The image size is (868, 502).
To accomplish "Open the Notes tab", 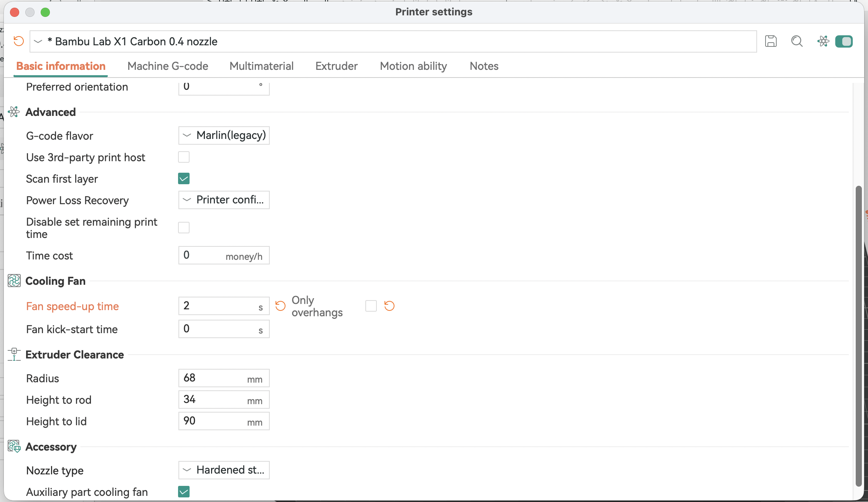I will point(484,66).
